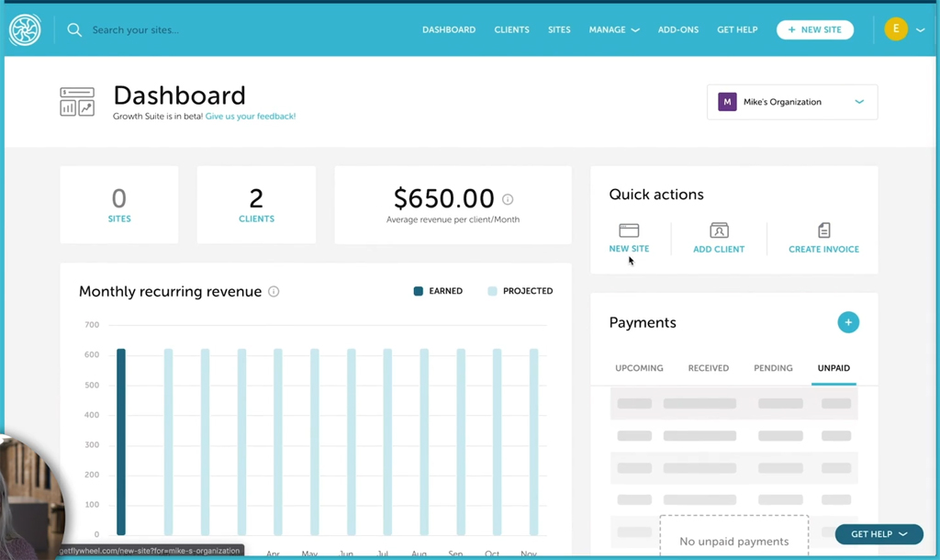Click the Create Invoice quick action label
The height and width of the screenshot is (560, 940).
pyautogui.click(x=823, y=249)
